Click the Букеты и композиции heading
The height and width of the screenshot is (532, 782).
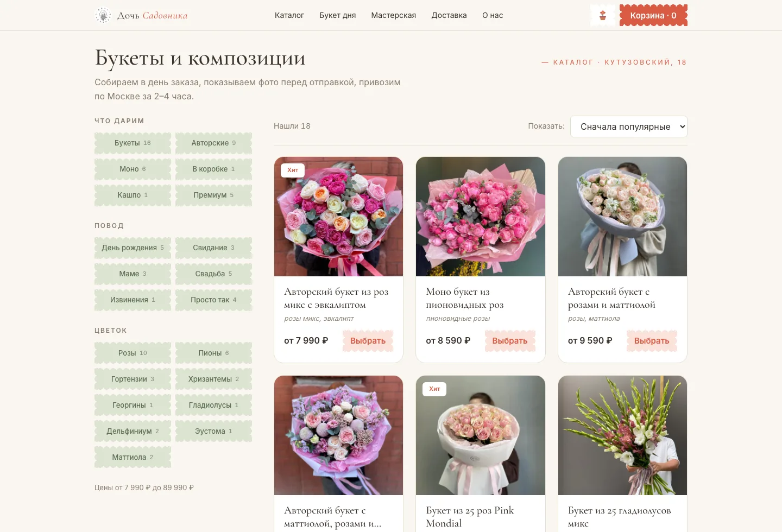200,58
